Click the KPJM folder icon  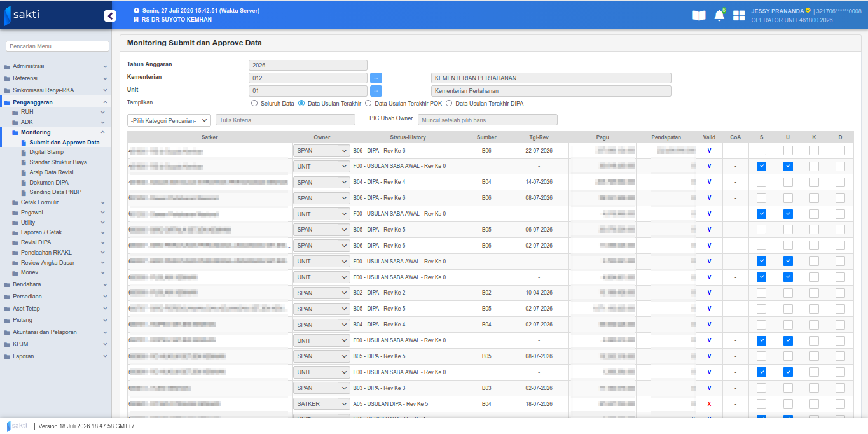pos(7,344)
